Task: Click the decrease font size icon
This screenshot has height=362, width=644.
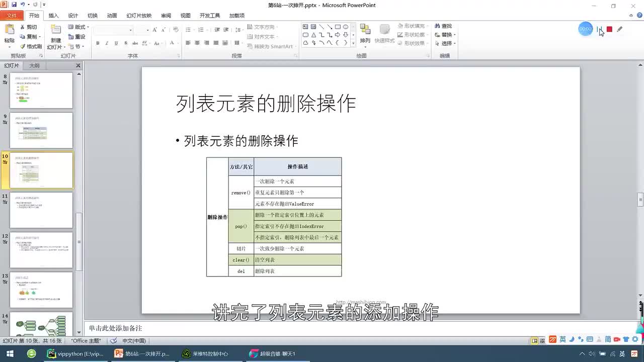Action: (164, 30)
